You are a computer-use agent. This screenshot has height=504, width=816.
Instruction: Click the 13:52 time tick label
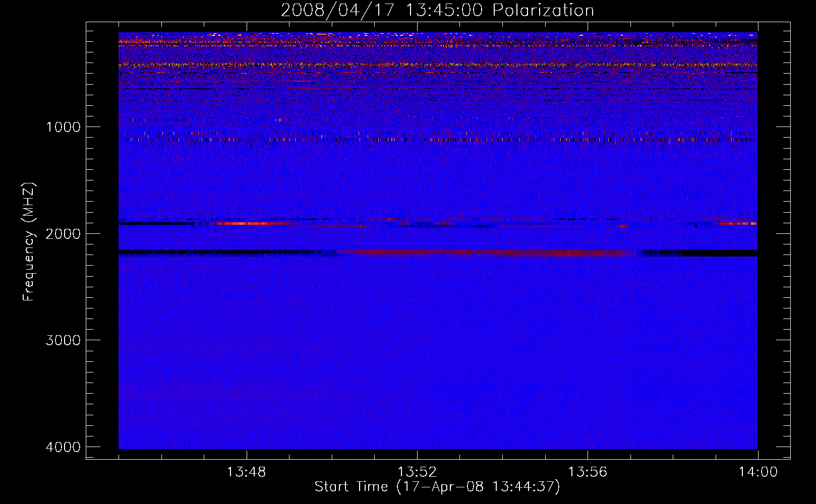coord(417,472)
